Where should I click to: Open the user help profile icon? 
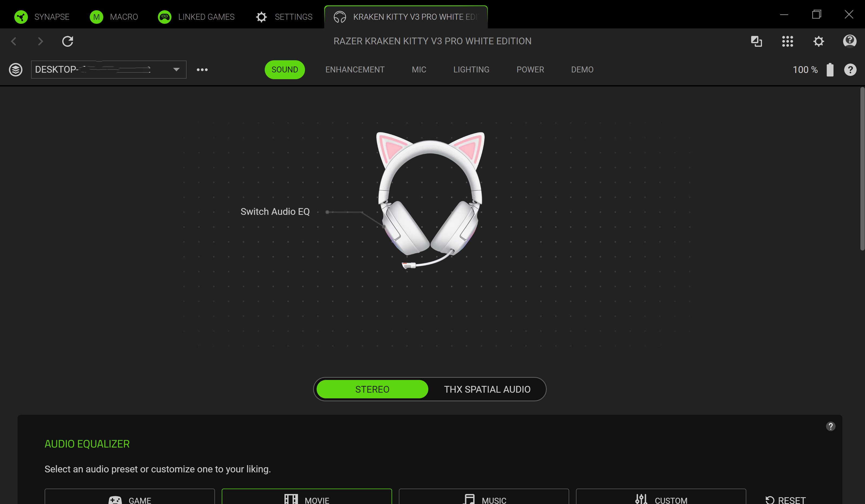[850, 41]
